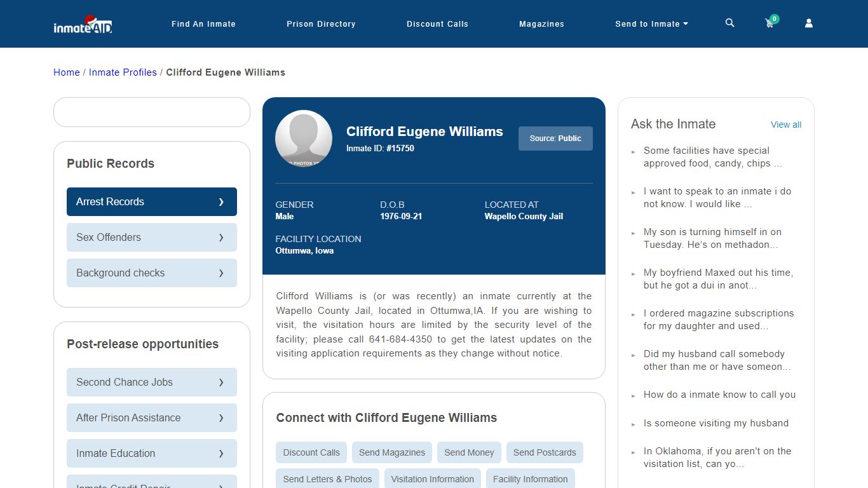Click the Send Letters & Photos tag
Viewport: 868px width, 488px height.
pyautogui.click(x=327, y=479)
